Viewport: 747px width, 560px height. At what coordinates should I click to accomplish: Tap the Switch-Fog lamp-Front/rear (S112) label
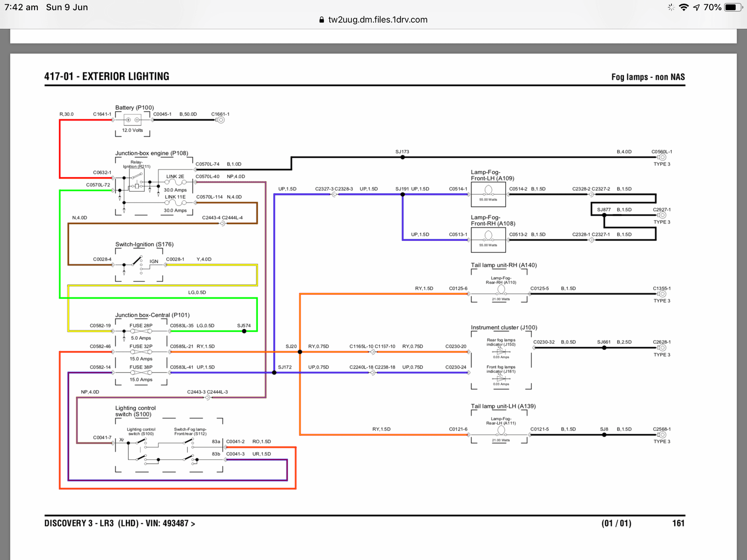(190, 432)
